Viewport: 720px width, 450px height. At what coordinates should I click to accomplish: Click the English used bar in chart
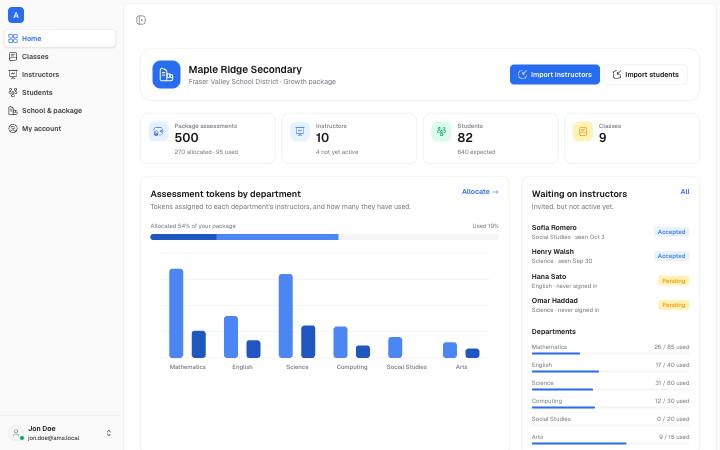point(253,349)
